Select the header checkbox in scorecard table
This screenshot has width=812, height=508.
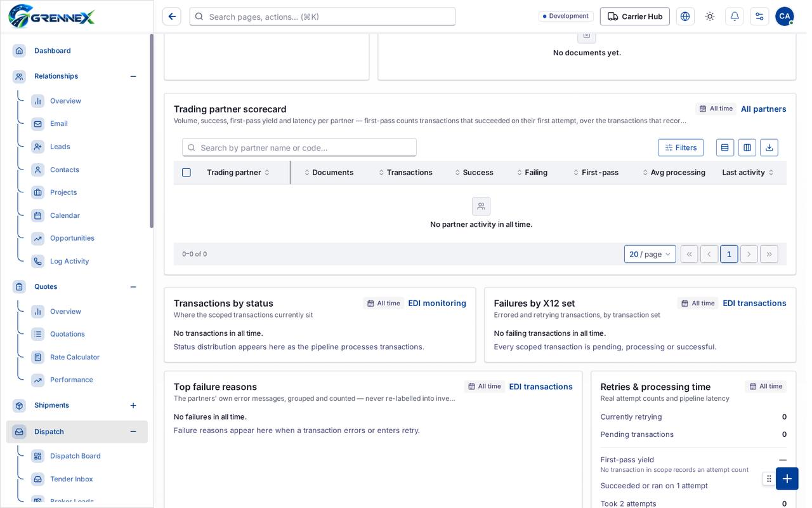point(187,173)
